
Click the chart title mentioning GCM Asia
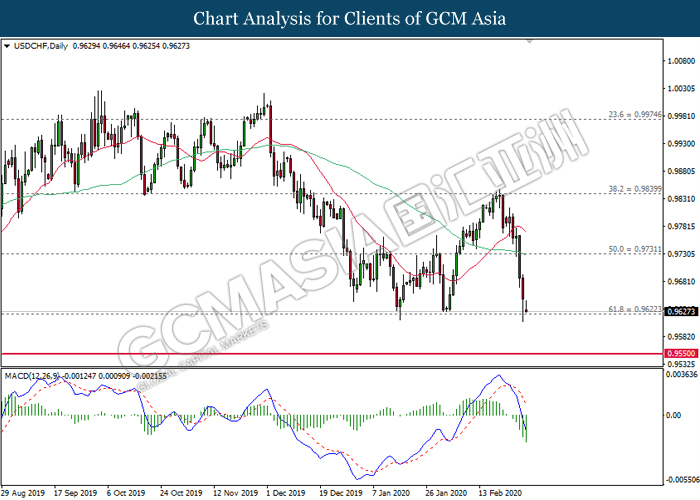pos(350,18)
